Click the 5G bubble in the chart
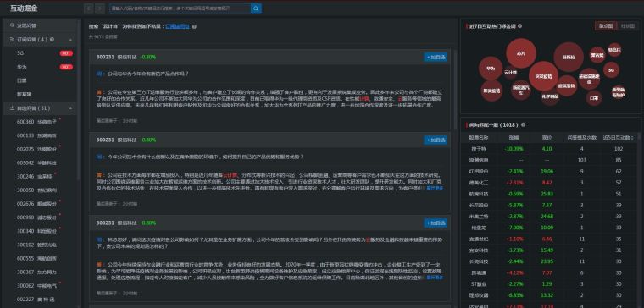The image size is (644, 308). tap(611, 70)
